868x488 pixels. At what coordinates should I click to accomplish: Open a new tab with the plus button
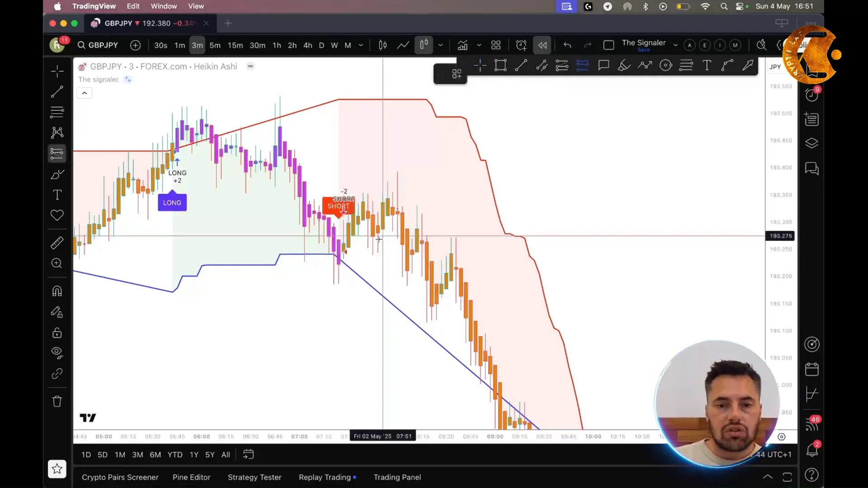[x=228, y=23]
